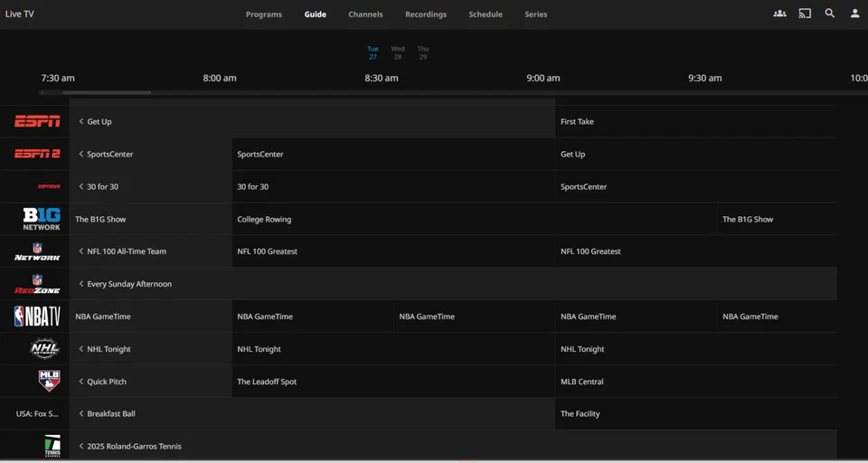Click the Live TV title
This screenshot has height=463, width=868.
[20, 14]
